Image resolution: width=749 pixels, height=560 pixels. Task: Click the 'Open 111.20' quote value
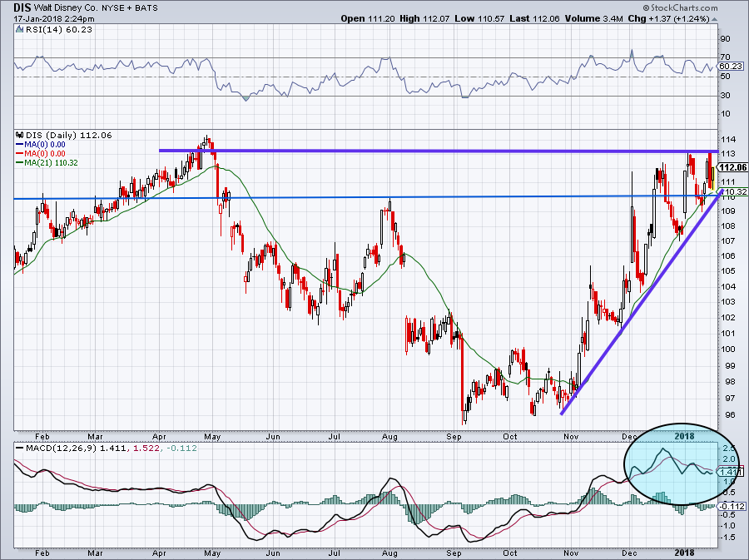(x=368, y=18)
